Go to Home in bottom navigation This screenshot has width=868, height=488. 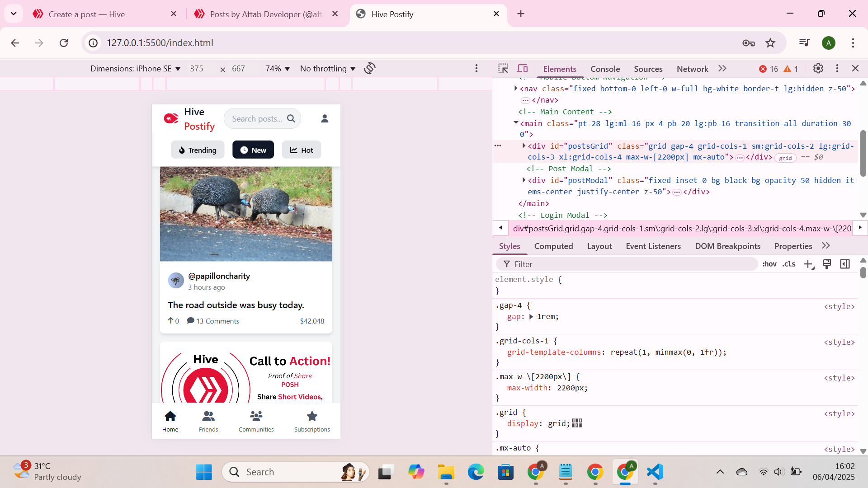[x=170, y=421]
